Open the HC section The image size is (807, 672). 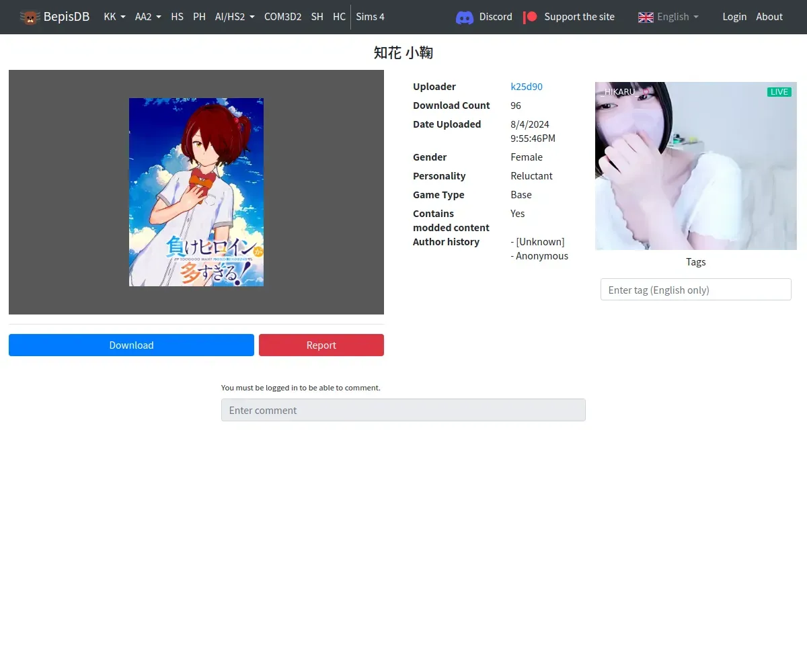coord(339,17)
